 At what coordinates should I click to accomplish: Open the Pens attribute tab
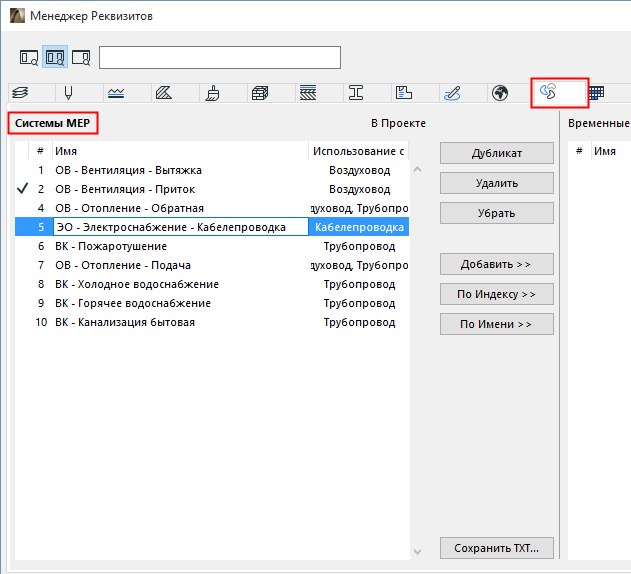coord(68,93)
